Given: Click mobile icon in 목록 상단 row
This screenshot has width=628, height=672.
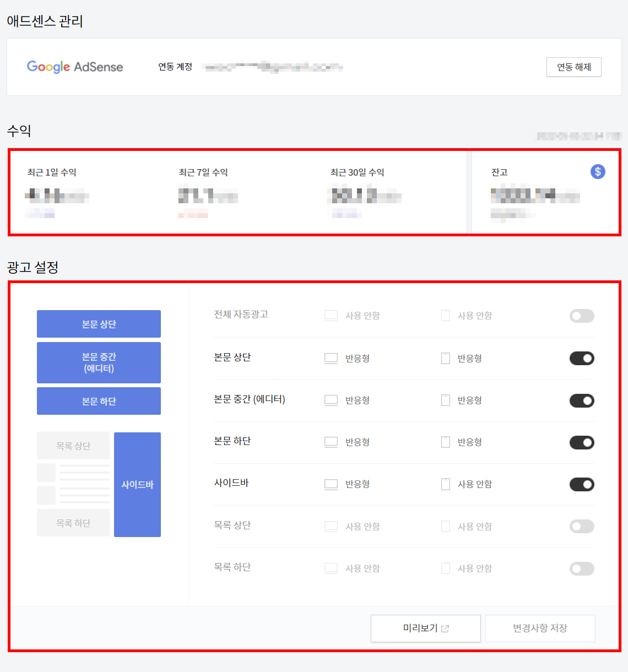Looking at the screenshot, I should point(446,526).
